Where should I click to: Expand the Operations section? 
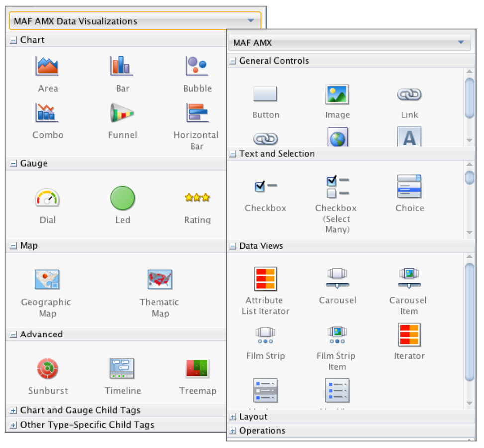[x=233, y=431]
